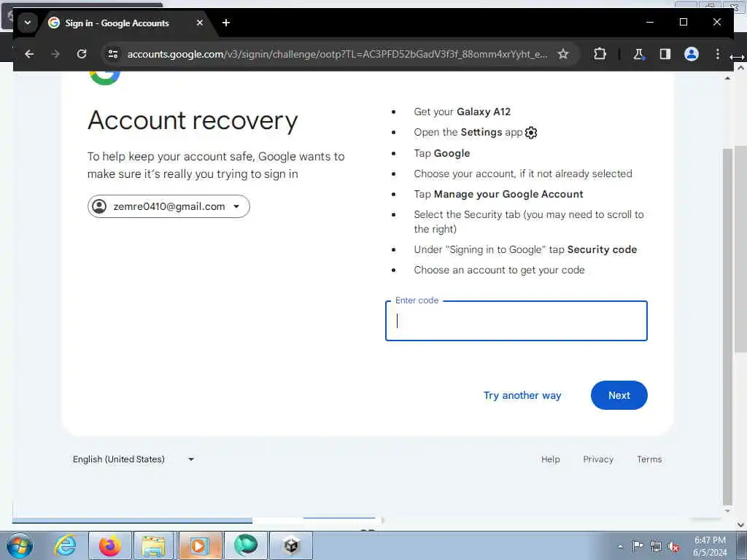Open the network tray icon
Screen dimensions: 747x560
[656, 547]
